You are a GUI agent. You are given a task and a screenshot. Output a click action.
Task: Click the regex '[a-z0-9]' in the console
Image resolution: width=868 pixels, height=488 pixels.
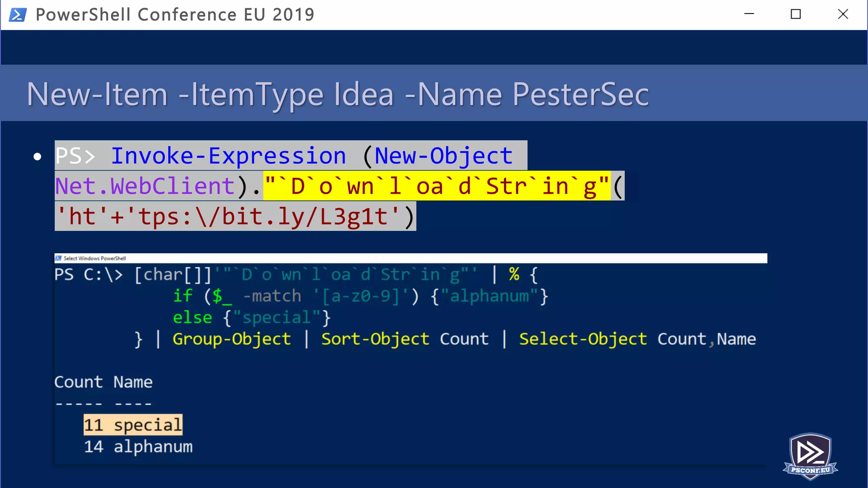click(x=360, y=296)
